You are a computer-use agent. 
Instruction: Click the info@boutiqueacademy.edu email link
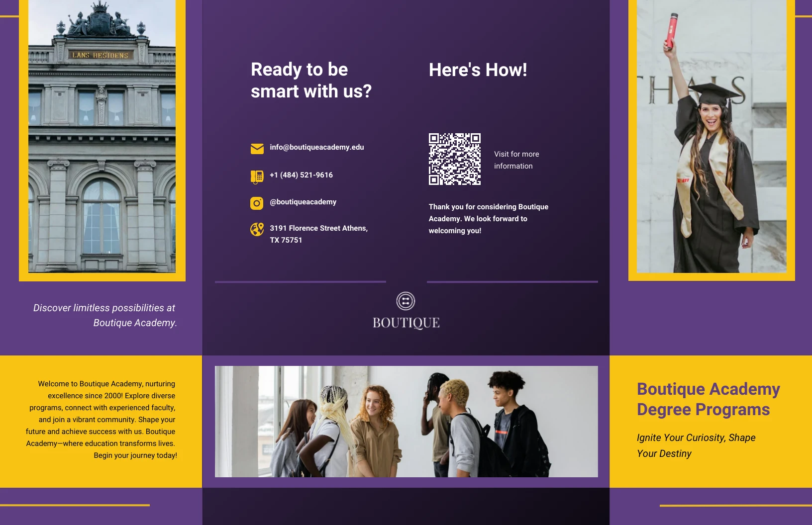click(x=316, y=147)
